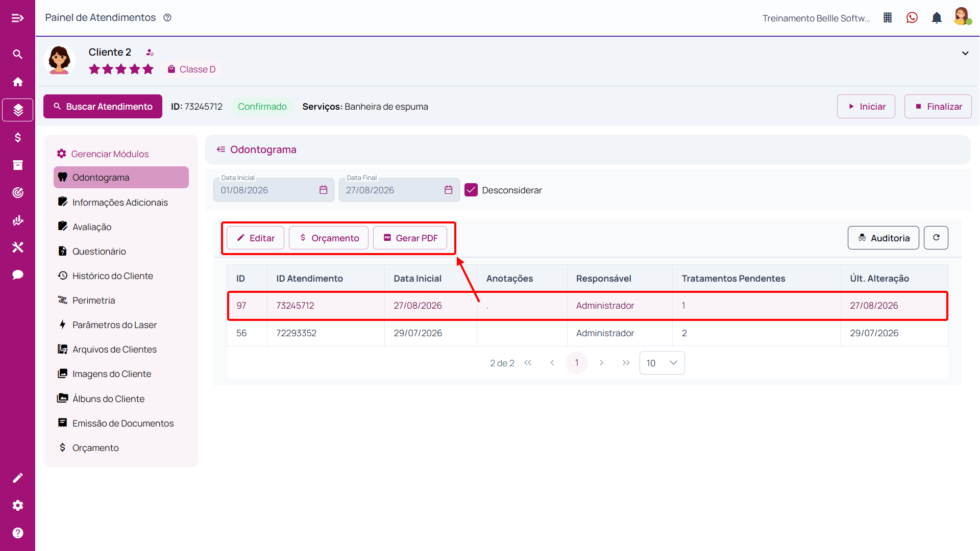
Task: Expand the left navigation menu toggle
Action: pos(18,18)
